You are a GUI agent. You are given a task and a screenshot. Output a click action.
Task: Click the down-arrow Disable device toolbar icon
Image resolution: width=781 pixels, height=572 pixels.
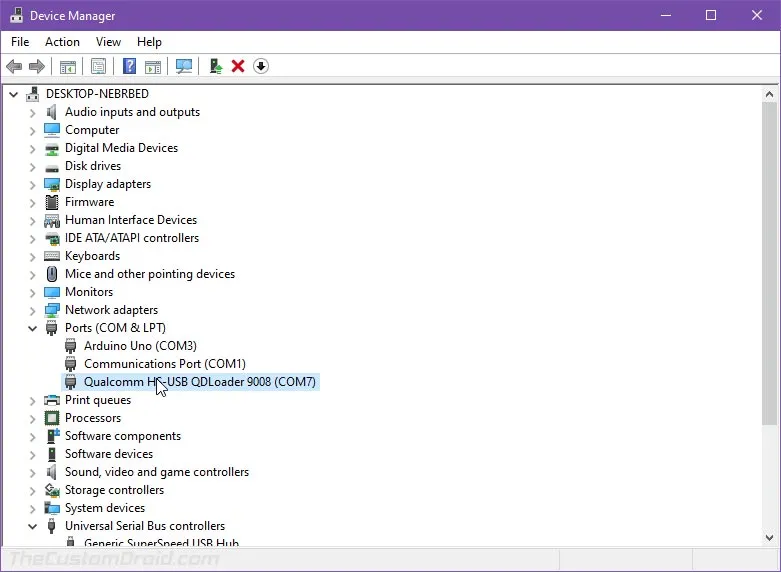click(261, 67)
